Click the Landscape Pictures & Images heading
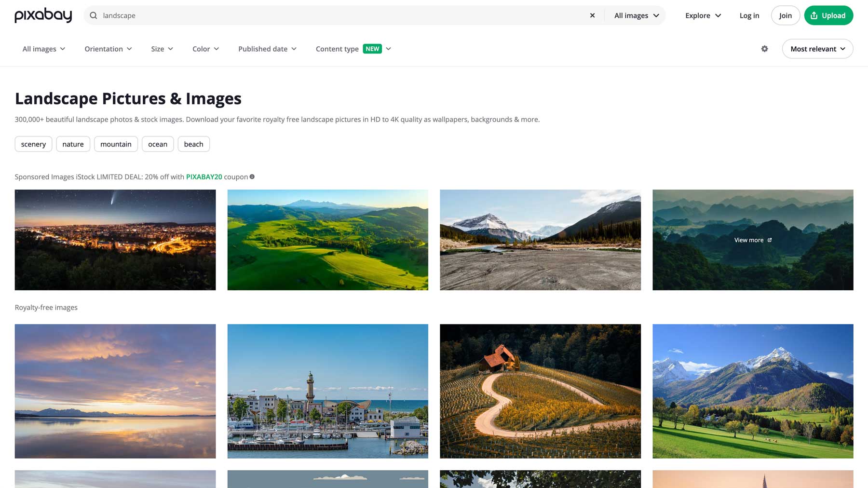The image size is (868, 488). pos(128,98)
